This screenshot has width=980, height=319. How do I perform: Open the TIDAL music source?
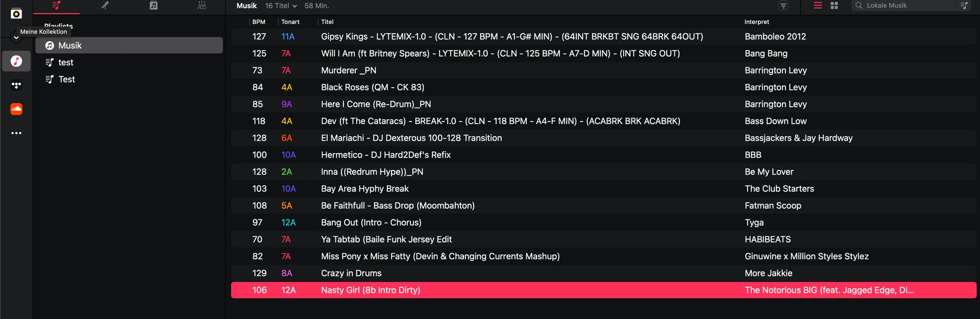pyautogui.click(x=16, y=85)
